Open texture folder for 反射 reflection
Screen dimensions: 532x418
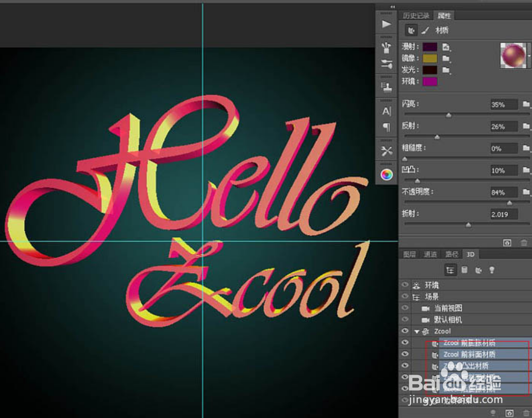point(526,126)
